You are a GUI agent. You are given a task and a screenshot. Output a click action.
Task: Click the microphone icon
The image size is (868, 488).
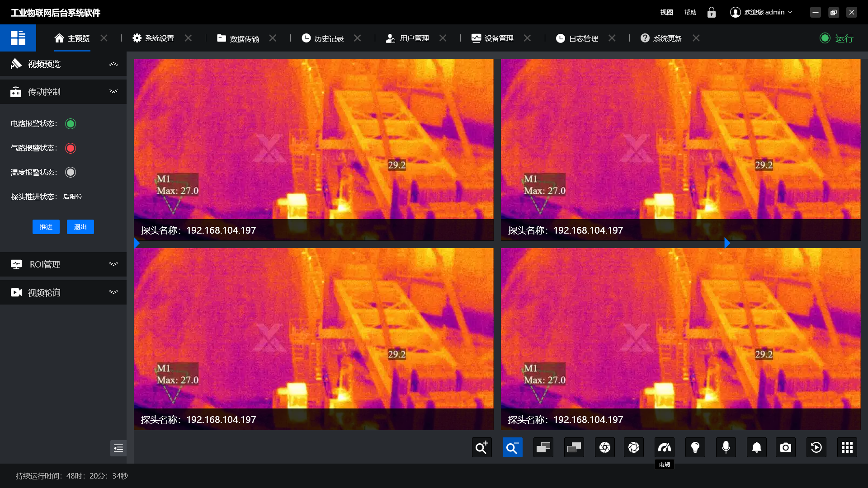726,447
